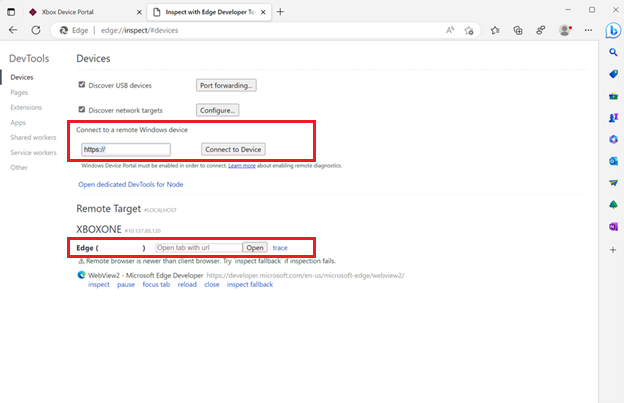This screenshot has width=624, height=403.
Task: Open the Games sidebar icon
Action: [613, 118]
